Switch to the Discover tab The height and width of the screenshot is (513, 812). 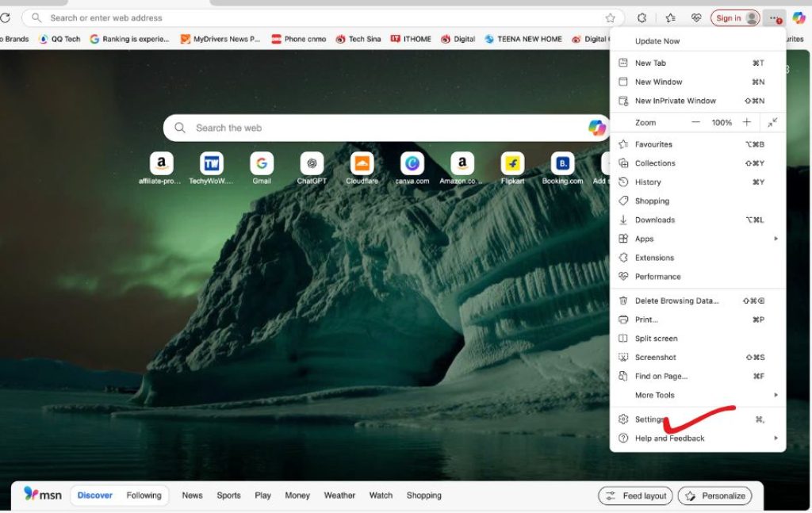click(95, 496)
